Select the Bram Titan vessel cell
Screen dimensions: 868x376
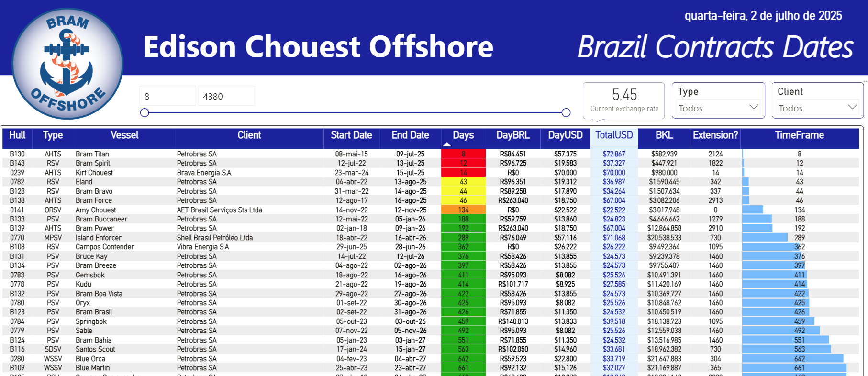coord(92,154)
